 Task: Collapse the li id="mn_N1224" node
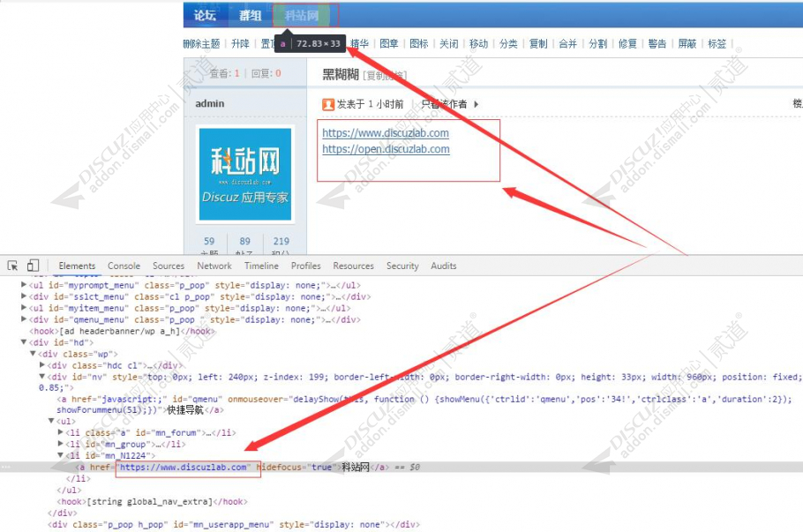pos(61,455)
